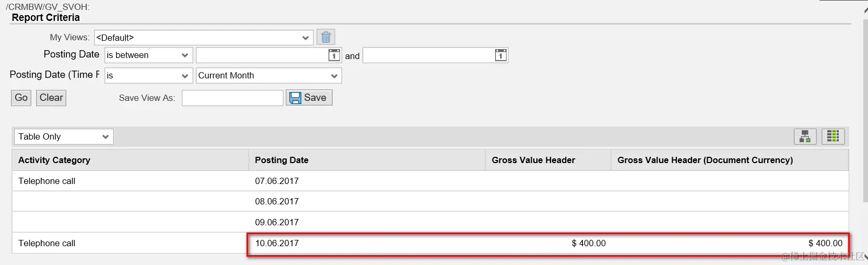Click the Gross Value Header column header

[x=548, y=160]
